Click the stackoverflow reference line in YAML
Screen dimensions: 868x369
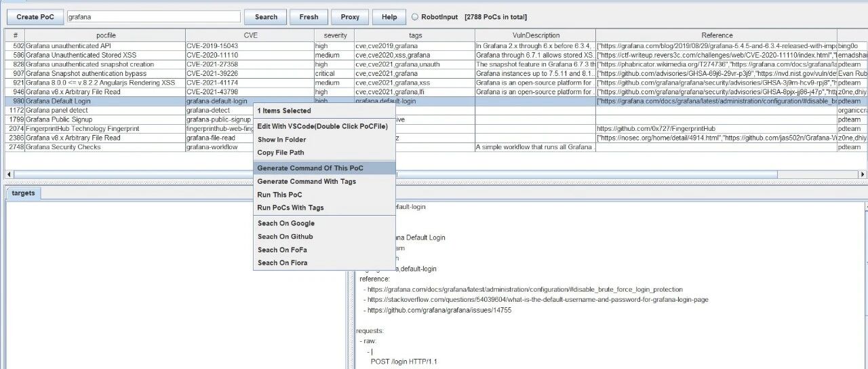[537, 300]
